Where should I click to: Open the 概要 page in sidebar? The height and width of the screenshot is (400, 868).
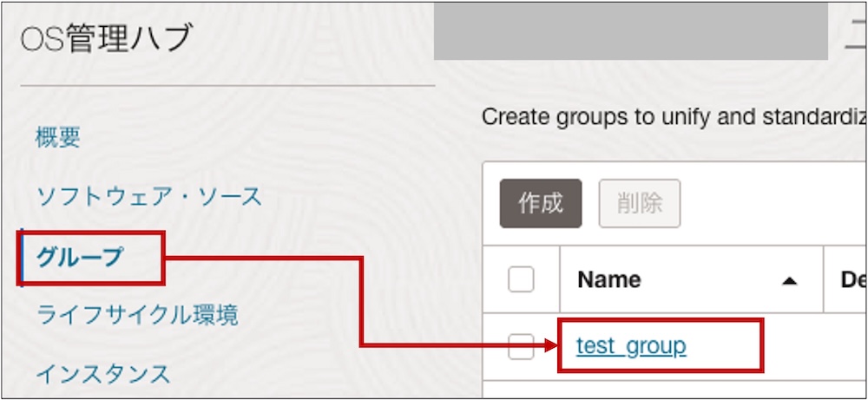(58, 137)
